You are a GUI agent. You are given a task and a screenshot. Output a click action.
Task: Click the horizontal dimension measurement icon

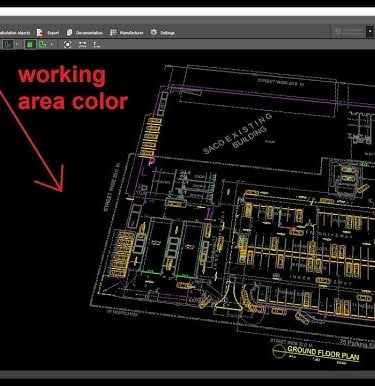(x=82, y=44)
